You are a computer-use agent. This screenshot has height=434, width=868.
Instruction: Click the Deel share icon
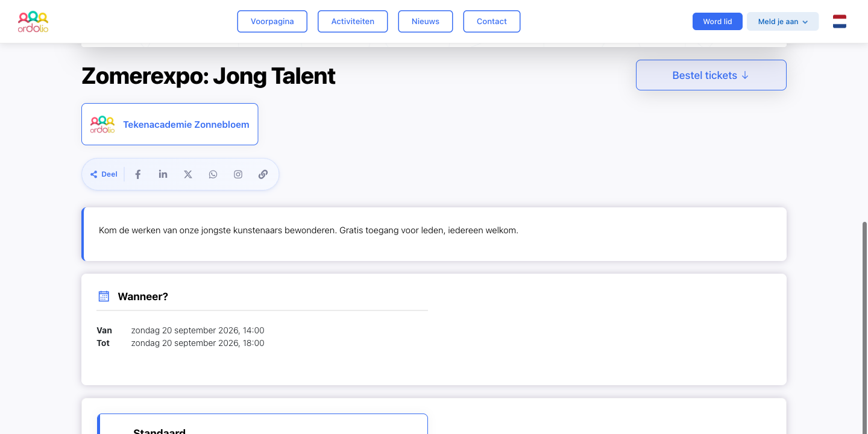(x=94, y=174)
